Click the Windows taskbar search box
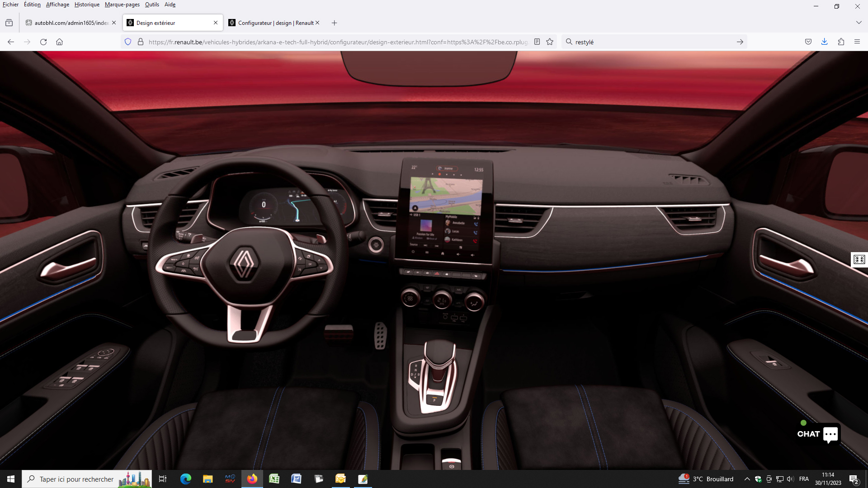868x488 pixels. pyautogui.click(x=87, y=479)
